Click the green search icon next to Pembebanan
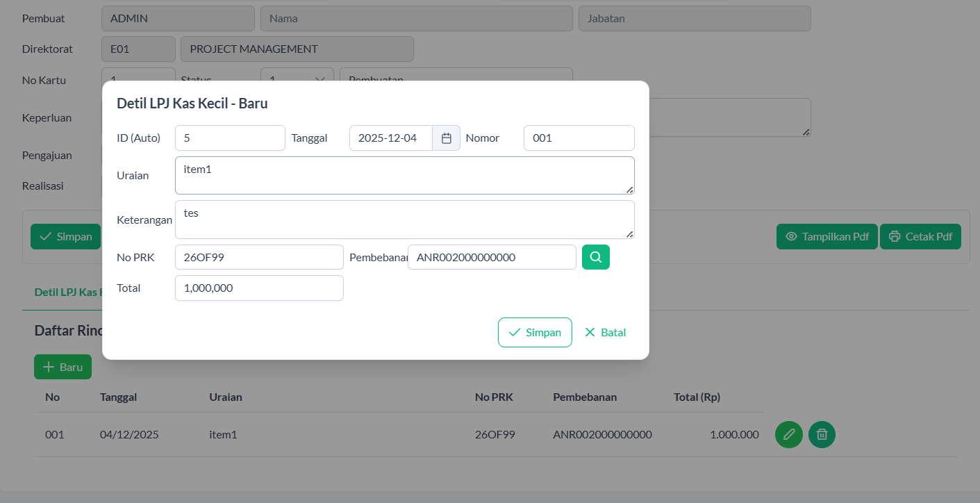The width and height of the screenshot is (980, 503). pos(595,257)
